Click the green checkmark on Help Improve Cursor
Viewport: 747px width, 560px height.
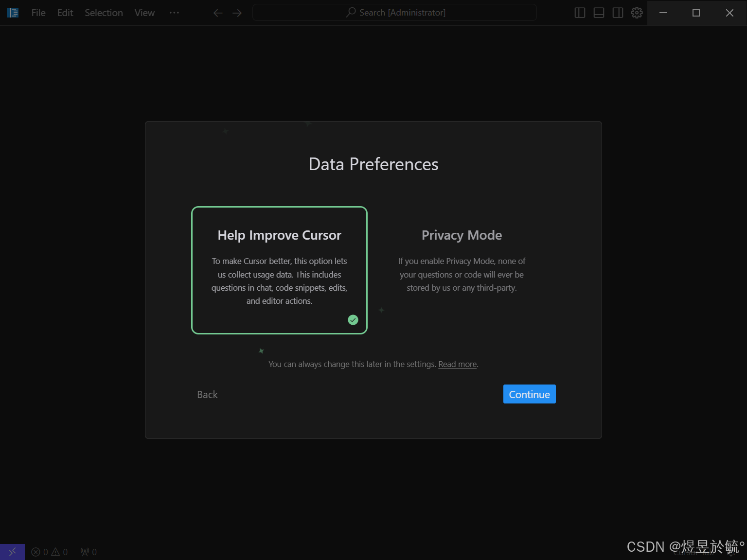coord(353,320)
